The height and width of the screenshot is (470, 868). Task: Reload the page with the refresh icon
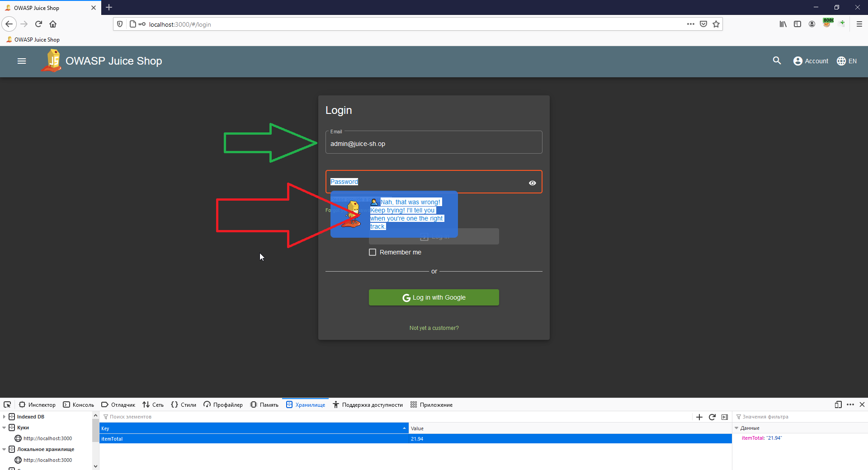pos(38,24)
